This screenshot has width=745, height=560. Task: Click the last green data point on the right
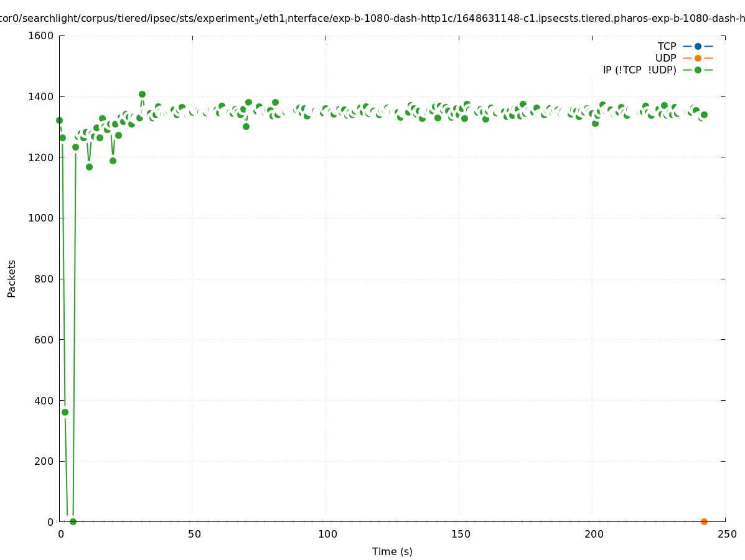pos(704,114)
